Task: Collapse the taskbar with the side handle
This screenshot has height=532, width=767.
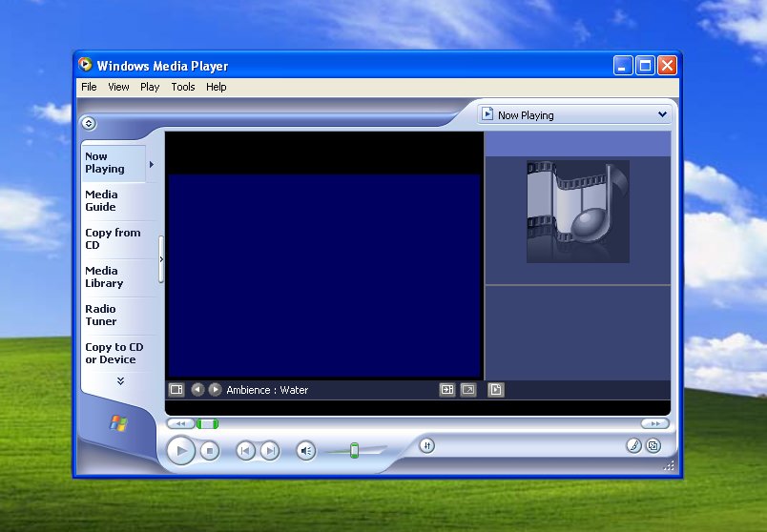Action: pos(161,259)
